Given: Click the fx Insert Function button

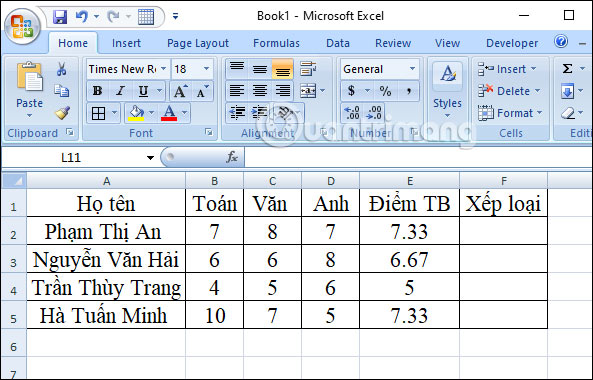Looking at the screenshot, I should 232,157.
